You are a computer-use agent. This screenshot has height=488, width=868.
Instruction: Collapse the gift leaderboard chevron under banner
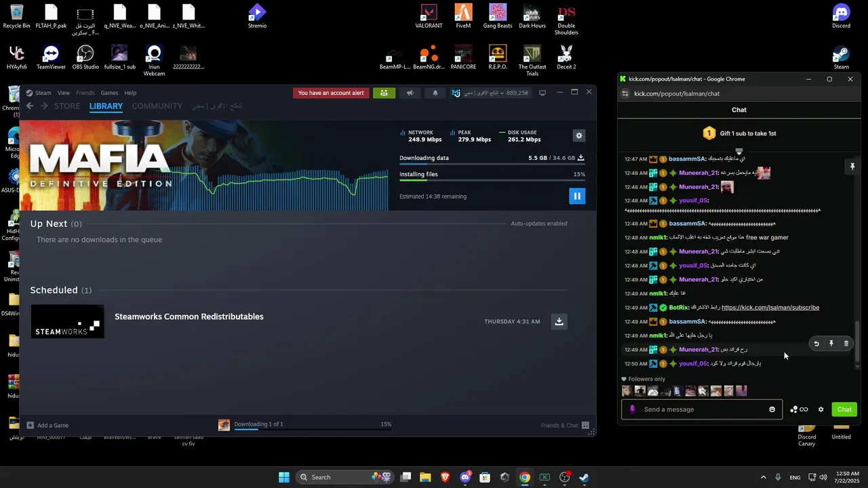[x=739, y=152]
